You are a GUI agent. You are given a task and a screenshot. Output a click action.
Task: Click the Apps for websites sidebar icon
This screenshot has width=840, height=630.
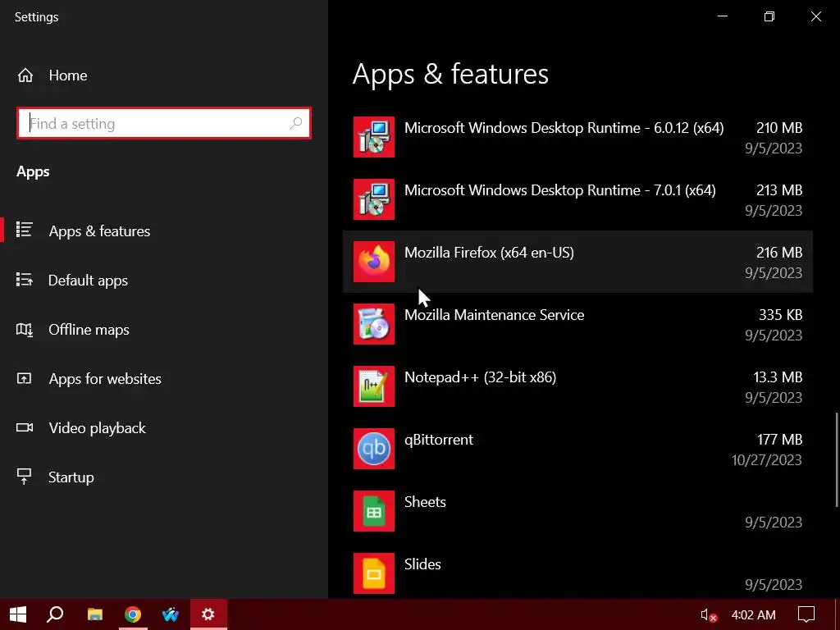pos(24,379)
